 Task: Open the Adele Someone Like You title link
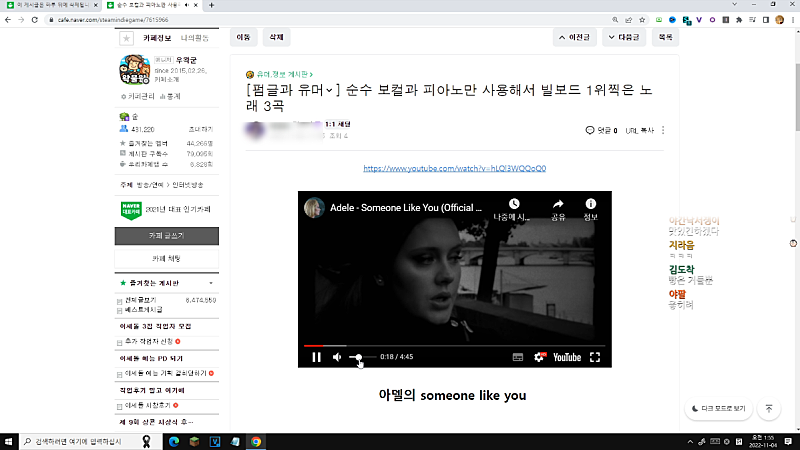pyautogui.click(x=406, y=208)
